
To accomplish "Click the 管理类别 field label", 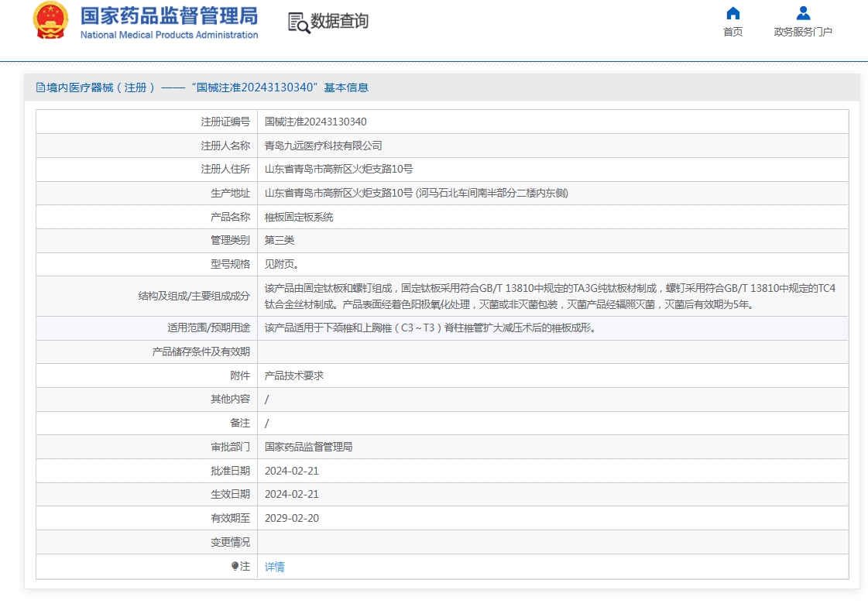I will pyautogui.click(x=230, y=240).
